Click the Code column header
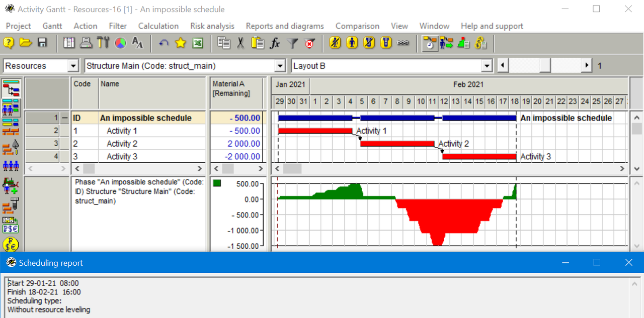Image resolution: width=644 pixels, height=318 pixels. (x=85, y=93)
